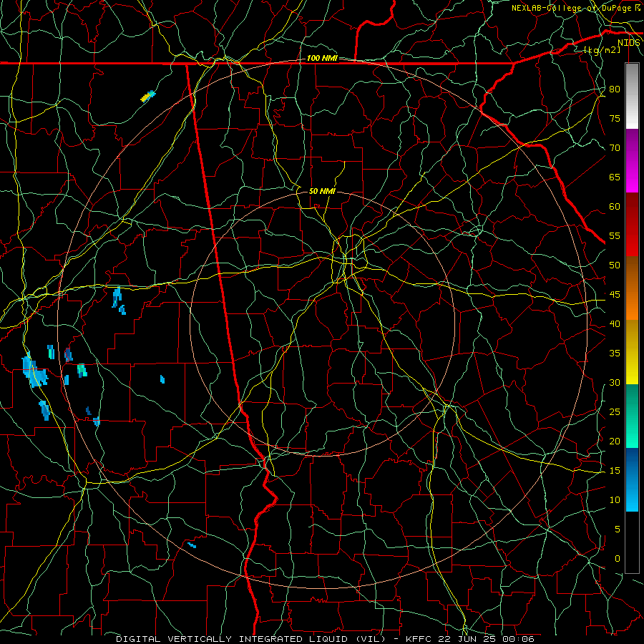
Task: Click the yellow radar echo on the map
Action: [145, 98]
